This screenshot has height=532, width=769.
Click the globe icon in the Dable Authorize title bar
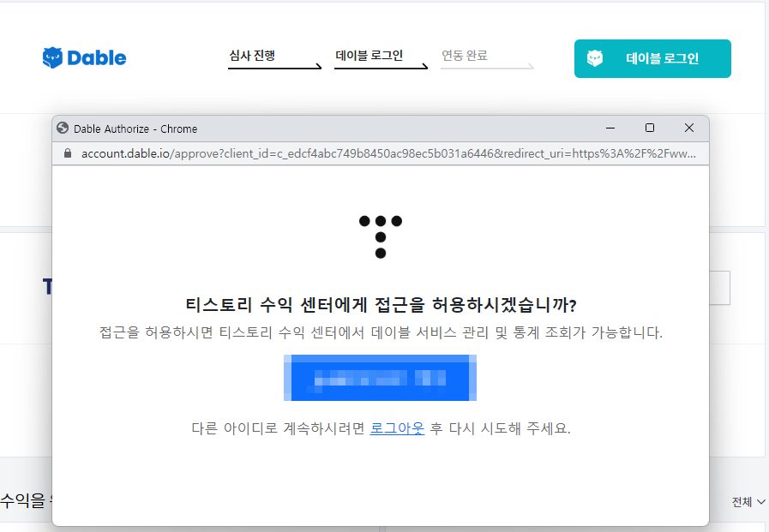(63, 129)
